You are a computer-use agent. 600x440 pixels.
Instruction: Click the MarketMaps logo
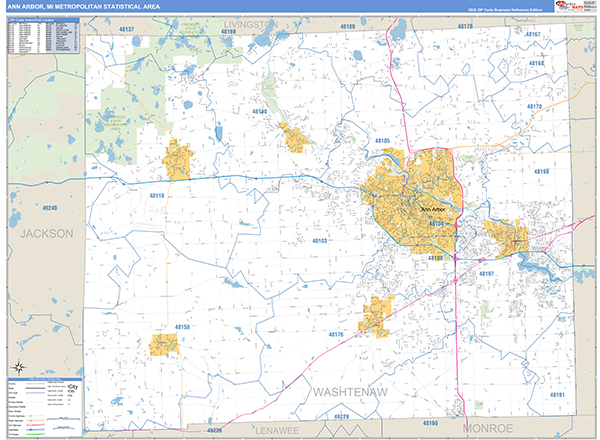[568, 7]
